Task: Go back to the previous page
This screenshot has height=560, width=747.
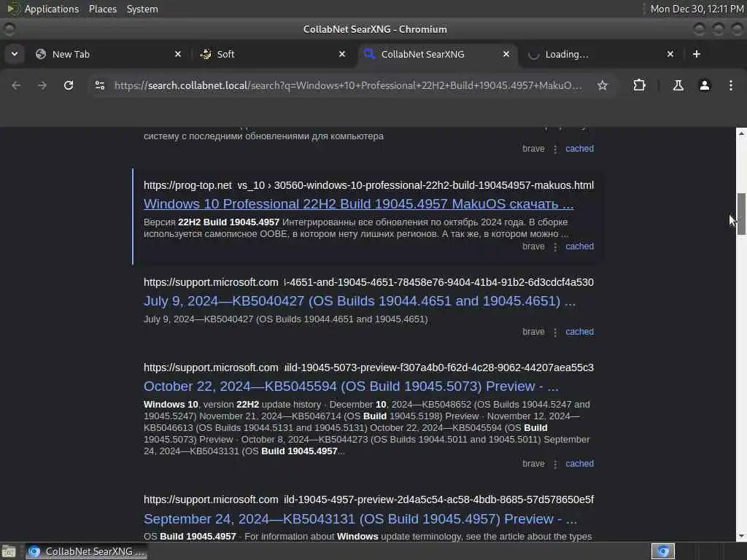Action: coord(16,85)
